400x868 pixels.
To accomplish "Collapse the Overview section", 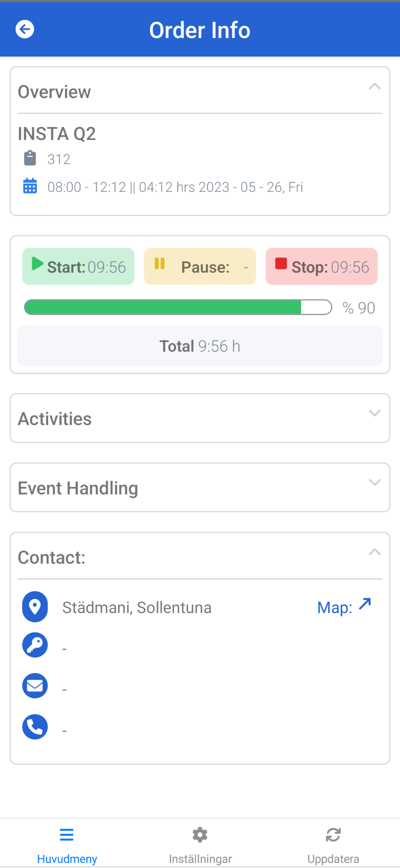I will pos(375,87).
